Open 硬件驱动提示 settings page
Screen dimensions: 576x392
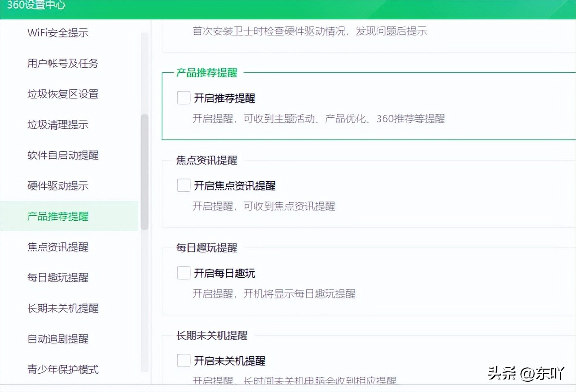[x=58, y=186]
